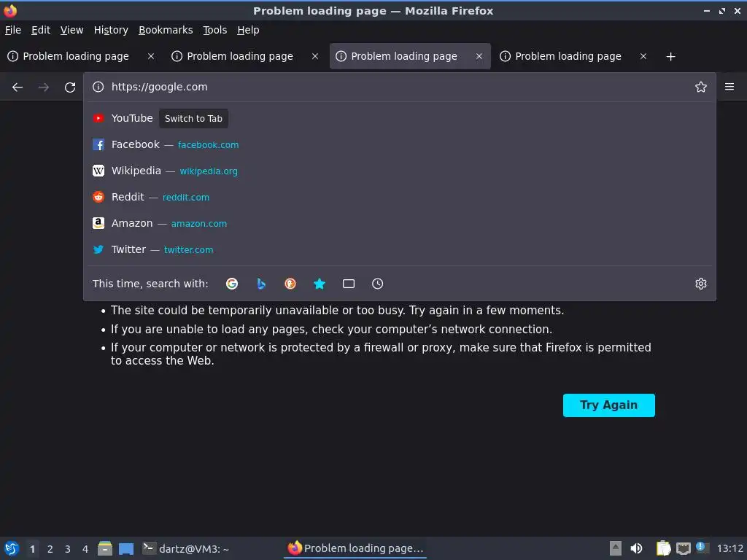The height and width of the screenshot is (560, 747).
Task: Select the Facebook suggestion
Action: [x=399, y=144]
